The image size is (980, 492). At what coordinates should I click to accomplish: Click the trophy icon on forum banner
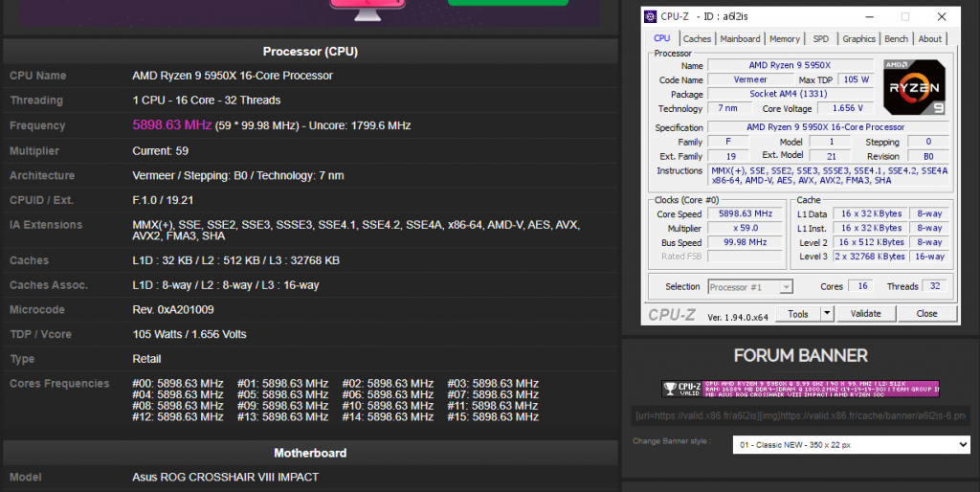[670, 389]
